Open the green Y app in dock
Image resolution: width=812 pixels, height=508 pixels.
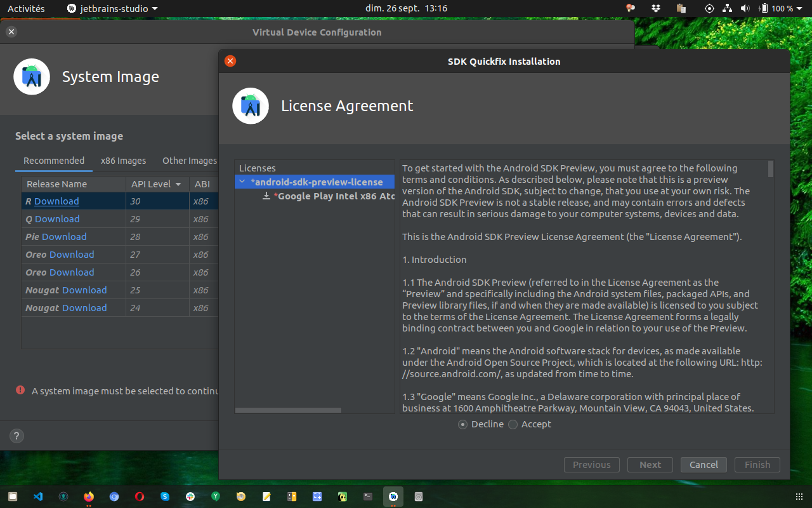pyautogui.click(x=216, y=497)
